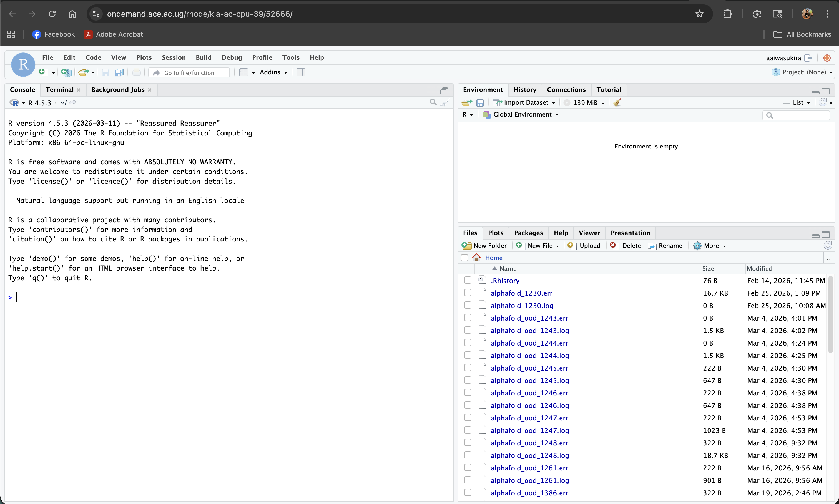Clear workspace objects with Environment broom icon
This screenshot has width=839, height=504.
(617, 102)
